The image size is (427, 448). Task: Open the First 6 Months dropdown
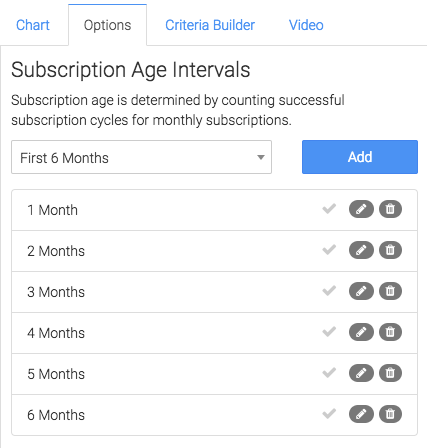tap(141, 157)
